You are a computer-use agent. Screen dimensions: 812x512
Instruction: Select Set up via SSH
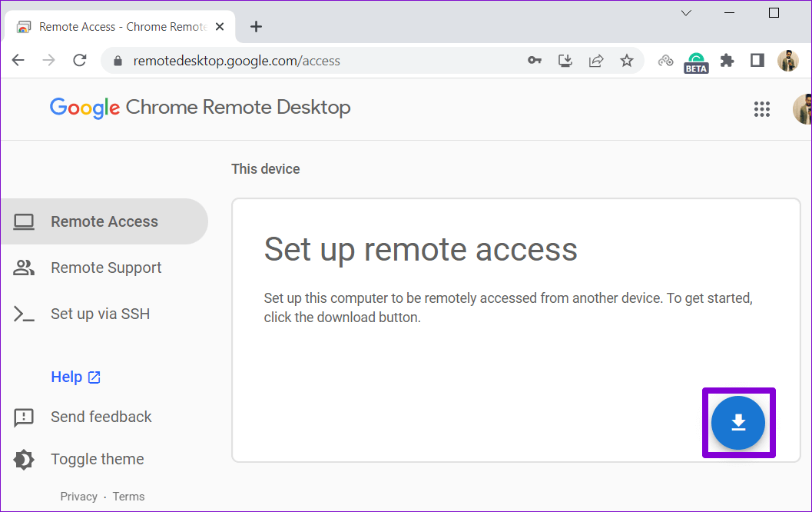(100, 314)
